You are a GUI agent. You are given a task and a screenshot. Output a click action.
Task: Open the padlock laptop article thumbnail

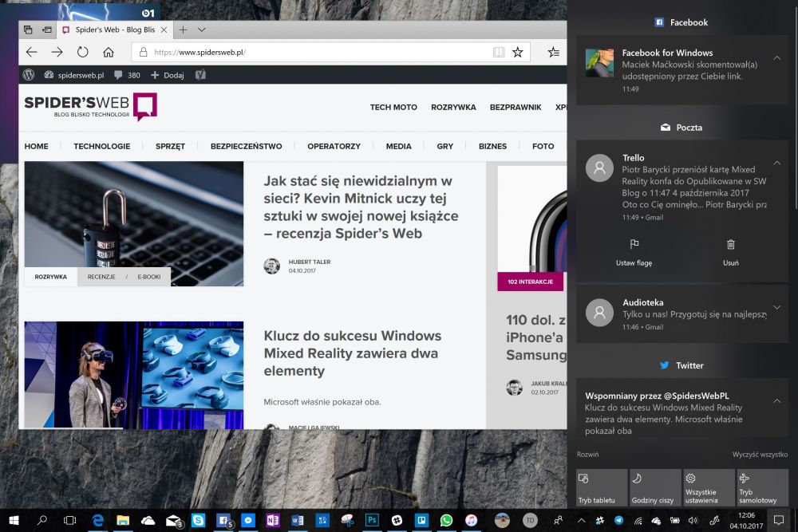click(134, 214)
